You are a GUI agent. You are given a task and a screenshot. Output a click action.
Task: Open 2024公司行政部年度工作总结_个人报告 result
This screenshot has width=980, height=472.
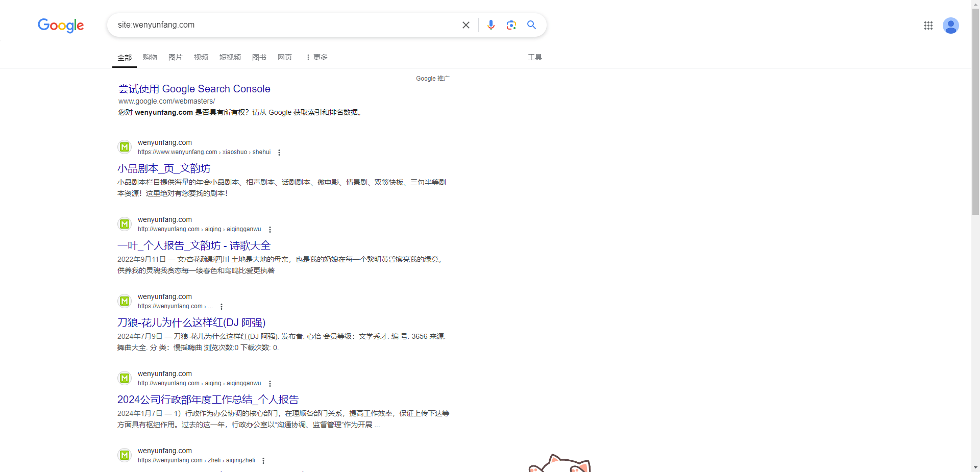tap(208, 400)
